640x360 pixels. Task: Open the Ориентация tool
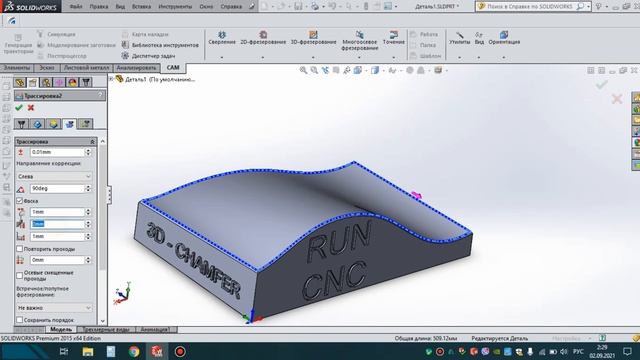pyautogui.click(x=504, y=38)
